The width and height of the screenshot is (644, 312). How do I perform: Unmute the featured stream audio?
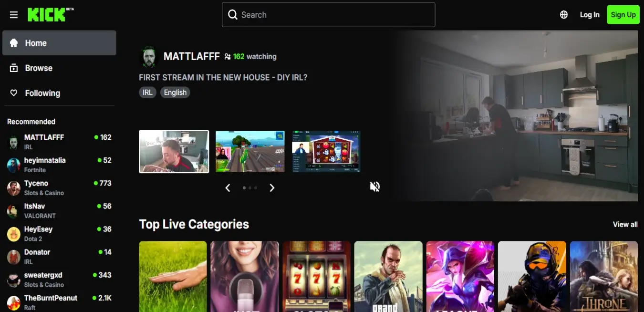click(375, 187)
